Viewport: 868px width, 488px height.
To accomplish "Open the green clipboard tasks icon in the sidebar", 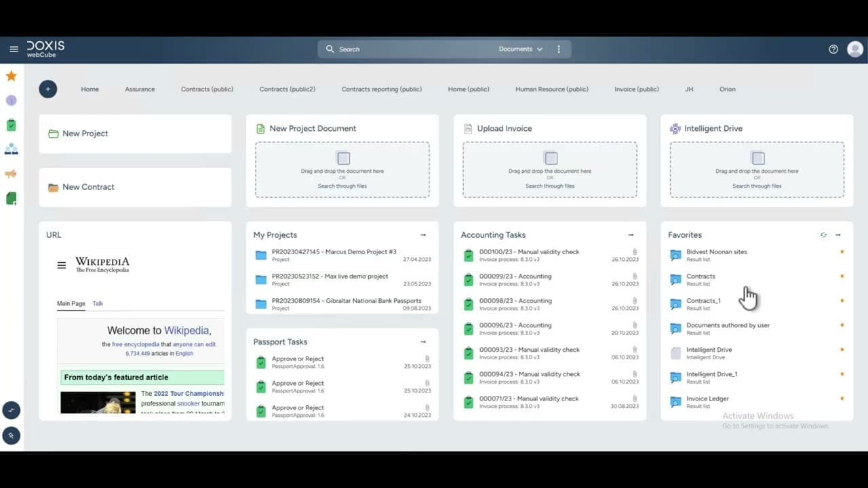I will click(x=12, y=125).
